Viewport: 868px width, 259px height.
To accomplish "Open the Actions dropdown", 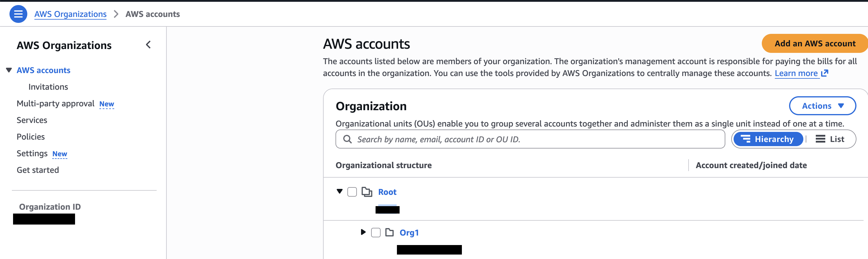I will tap(822, 106).
